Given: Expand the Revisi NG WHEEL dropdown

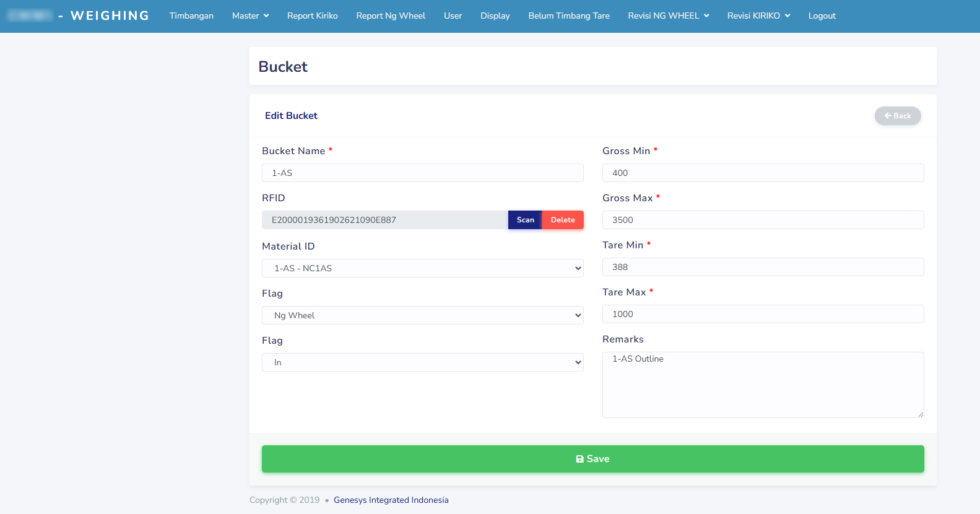Looking at the screenshot, I should click(669, 15).
